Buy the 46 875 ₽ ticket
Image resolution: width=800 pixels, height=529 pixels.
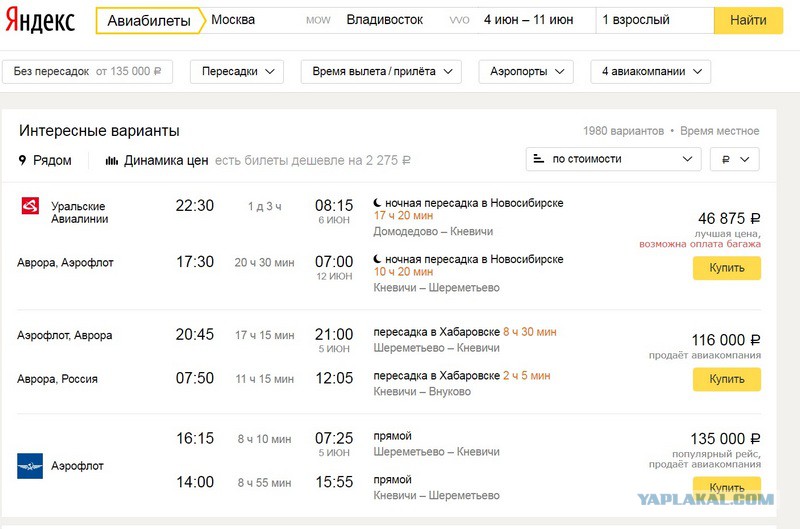point(727,268)
